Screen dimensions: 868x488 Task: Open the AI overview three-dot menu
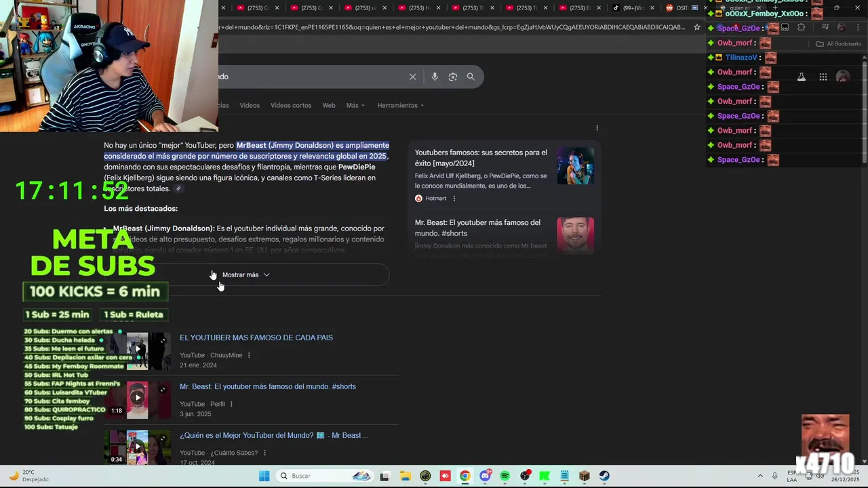tap(597, 127)
